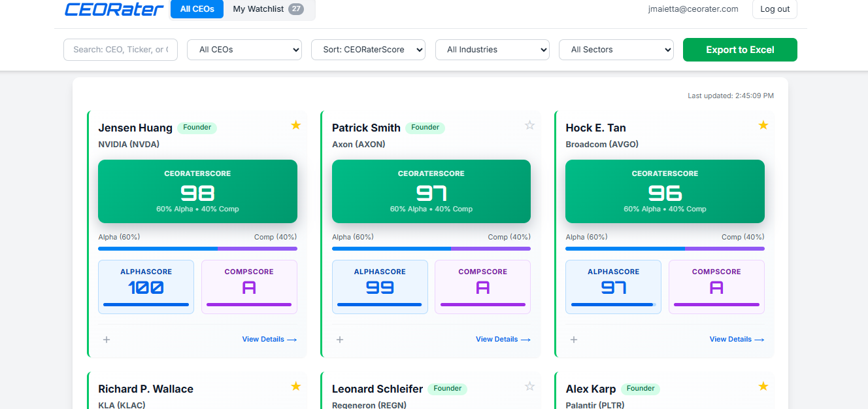Click the Alex Karp name
This screenshot has height=409, width=868.
(591, 389)
